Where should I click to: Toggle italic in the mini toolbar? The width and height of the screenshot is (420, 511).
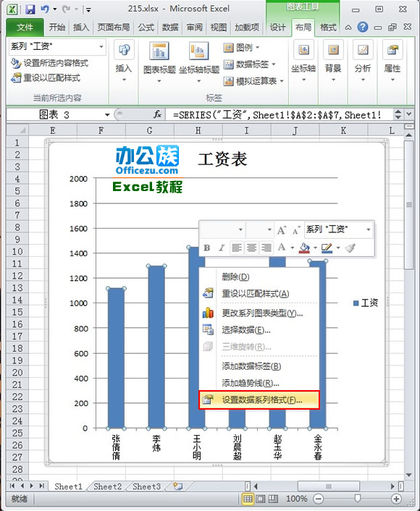tap(222, 248)
